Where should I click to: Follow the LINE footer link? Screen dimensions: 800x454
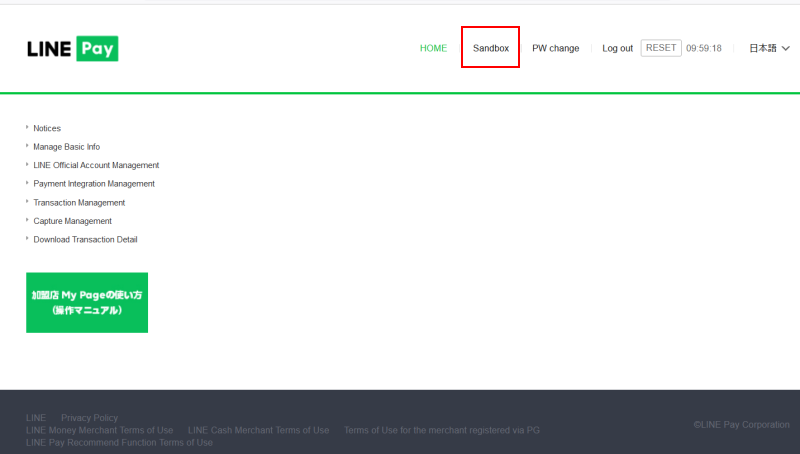36,418
